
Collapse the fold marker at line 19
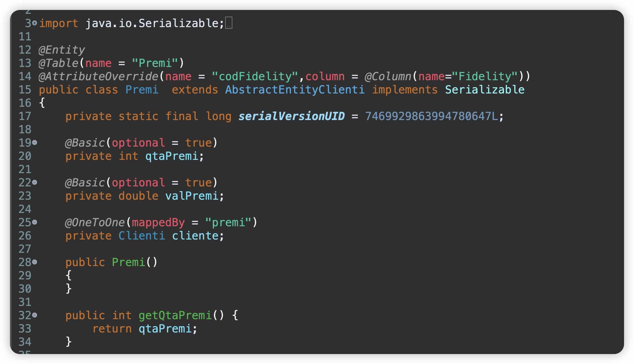click(35, 143)
